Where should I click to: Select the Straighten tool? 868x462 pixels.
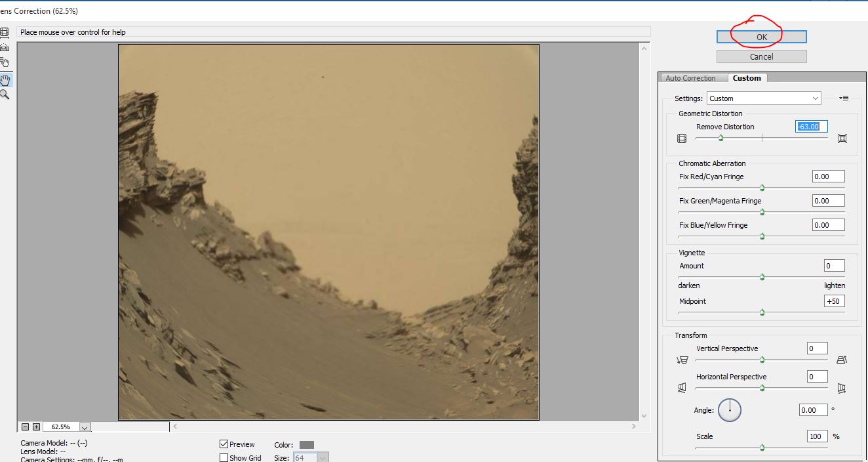pos(4,47)
